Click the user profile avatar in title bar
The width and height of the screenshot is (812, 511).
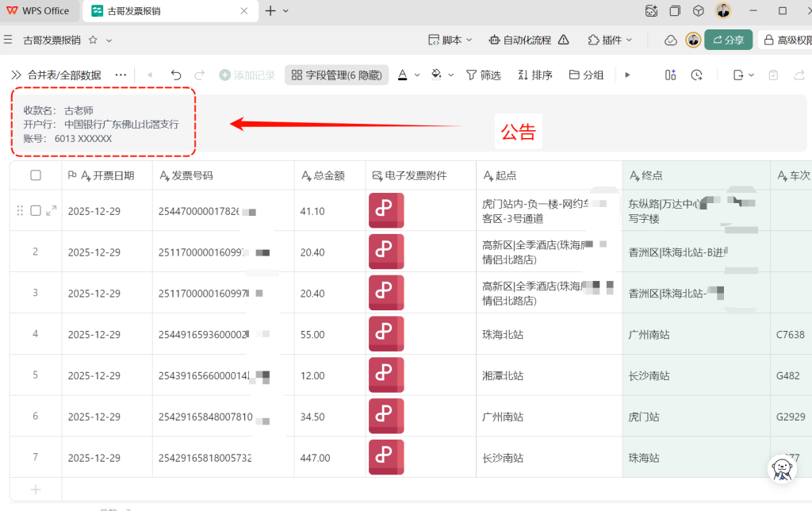(x=723, y=10)
